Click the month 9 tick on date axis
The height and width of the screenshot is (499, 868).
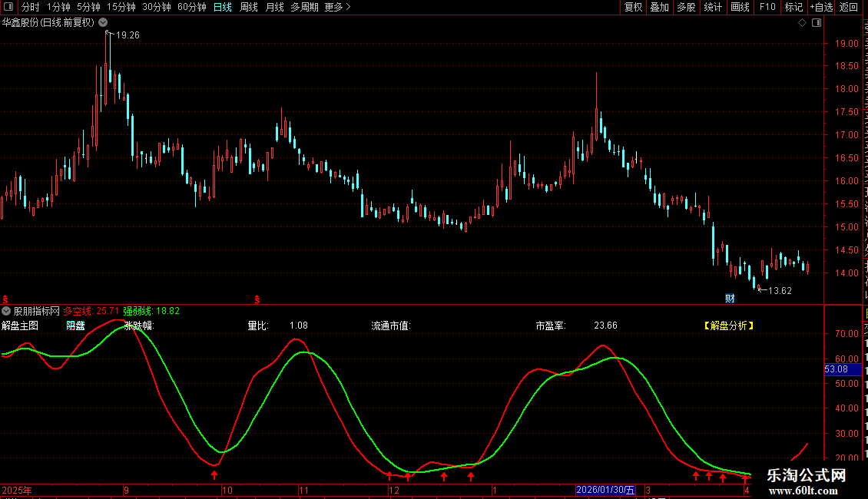126,491
